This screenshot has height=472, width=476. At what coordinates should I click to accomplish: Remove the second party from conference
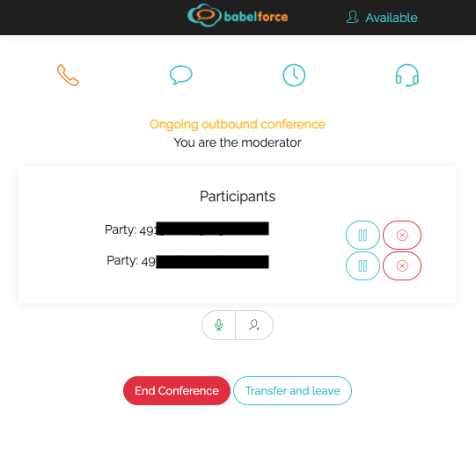402,266
